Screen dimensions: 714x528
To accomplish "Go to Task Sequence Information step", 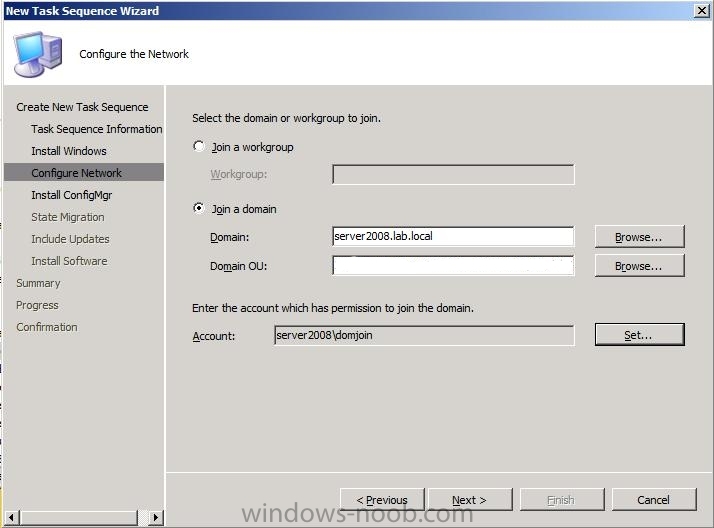I will 97,129.
